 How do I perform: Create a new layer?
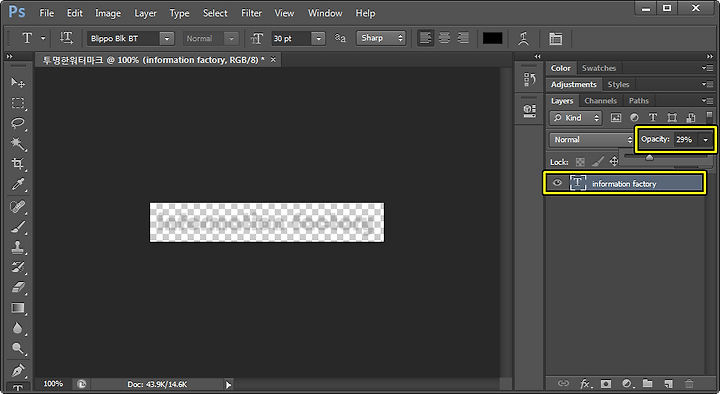pos(669,383)
